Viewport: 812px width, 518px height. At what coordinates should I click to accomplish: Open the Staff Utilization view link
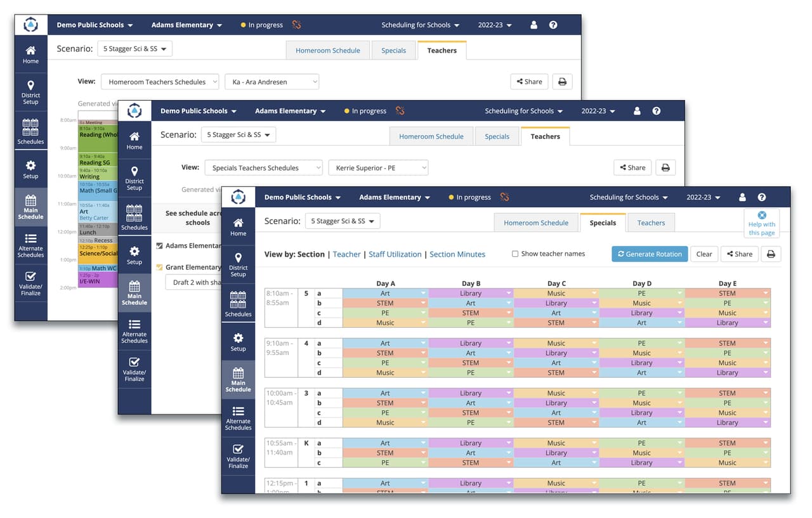395,254
